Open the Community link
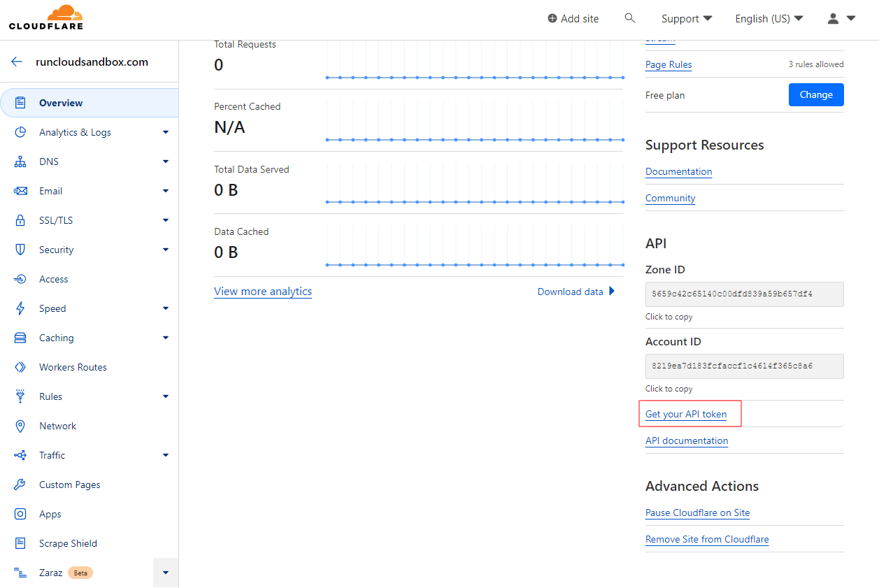879x588 pixels. click(671, 198)
